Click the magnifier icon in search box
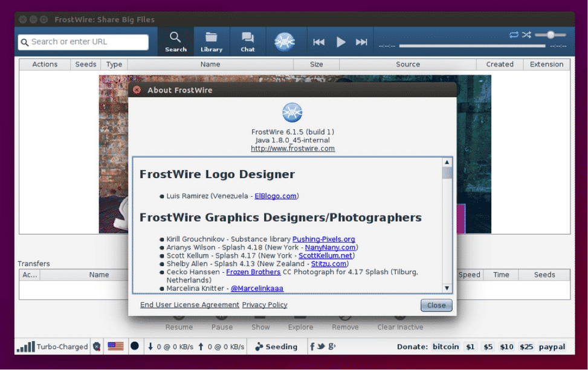Image resolution: width=588 pixels, height=370 pixels. click(x=25, y=42)
